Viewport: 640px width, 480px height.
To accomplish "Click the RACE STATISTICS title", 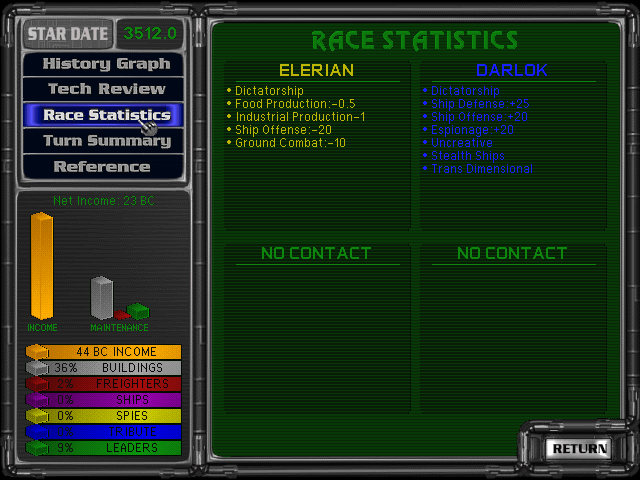I will click(415, 41).
